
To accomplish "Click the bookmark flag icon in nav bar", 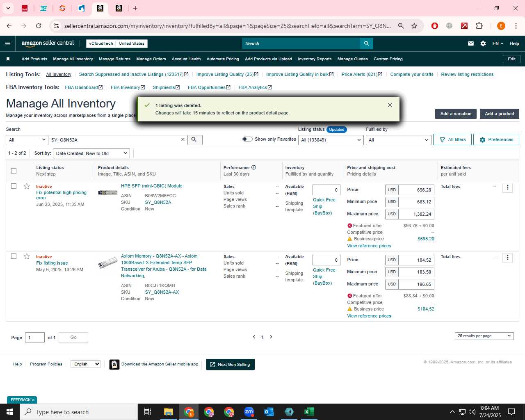I will point(8,59).
